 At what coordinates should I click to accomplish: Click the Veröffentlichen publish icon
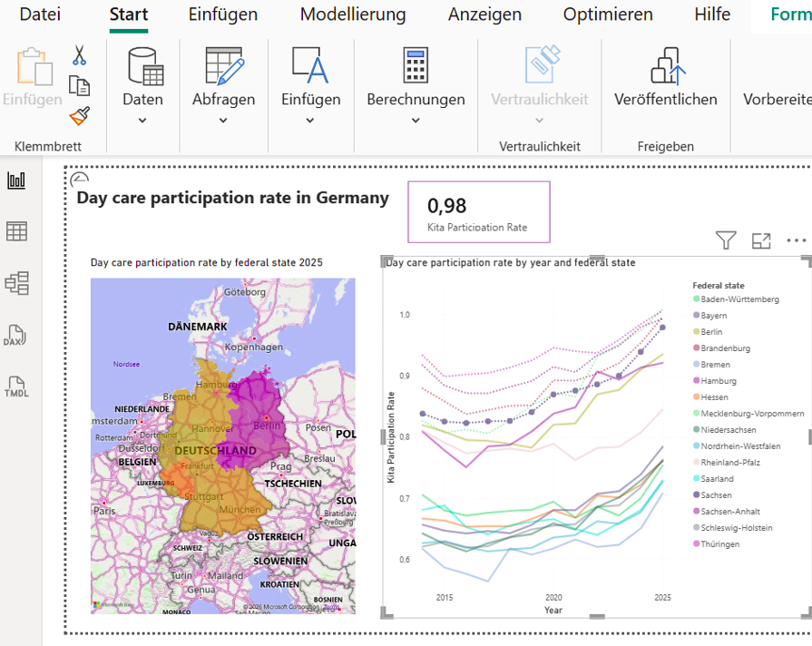pyautogui.click(x=668, y=66)
